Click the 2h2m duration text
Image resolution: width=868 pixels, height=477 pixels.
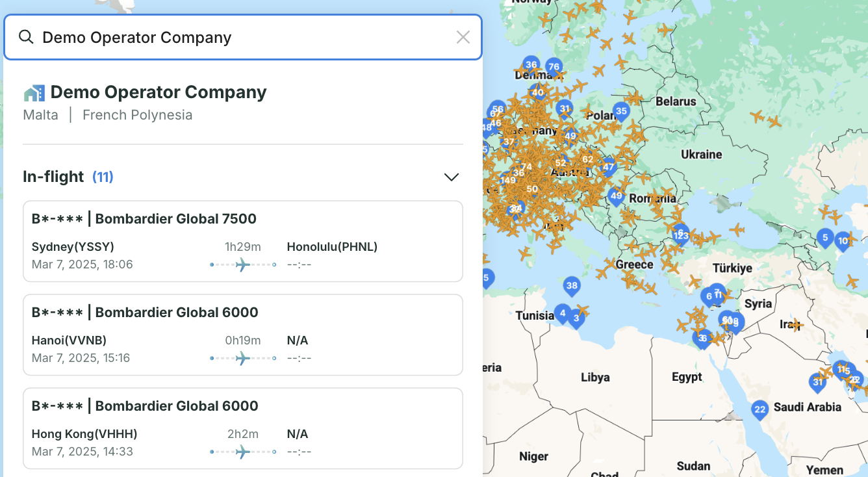243,434
